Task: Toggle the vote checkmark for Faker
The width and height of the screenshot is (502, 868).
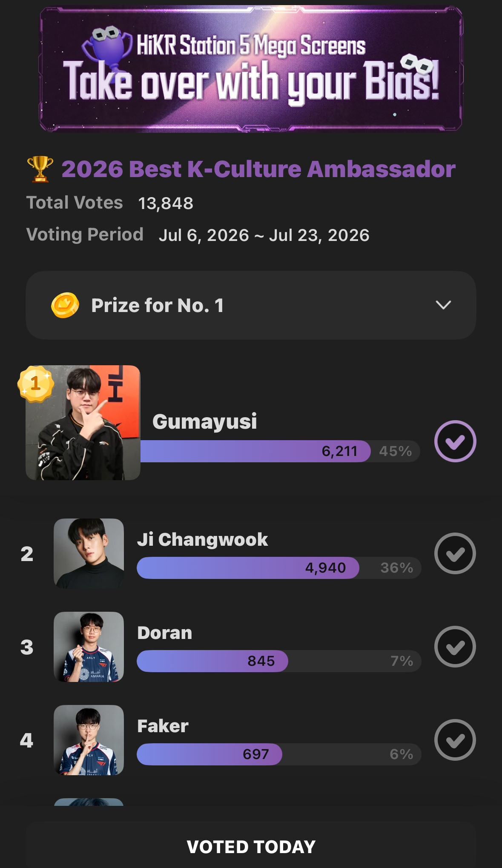Action: click(455, 740)
